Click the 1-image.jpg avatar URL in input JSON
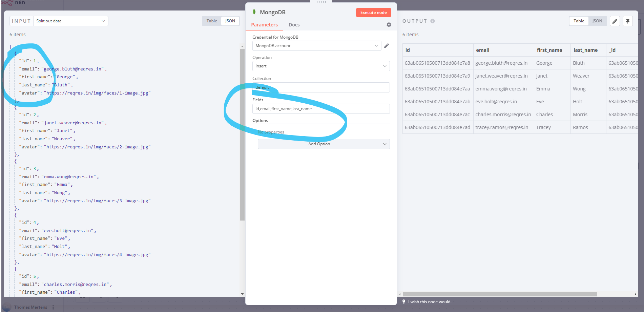 pyautogui.click(x=97, y=93)
